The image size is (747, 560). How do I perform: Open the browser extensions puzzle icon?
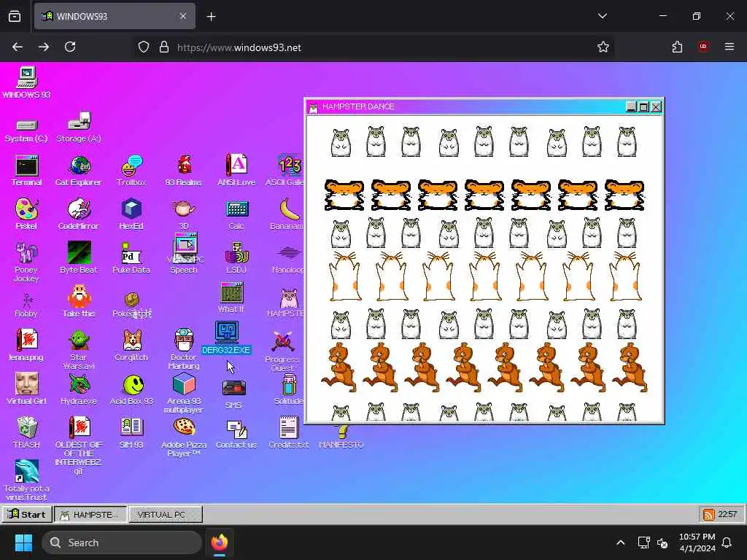[677, 47]
